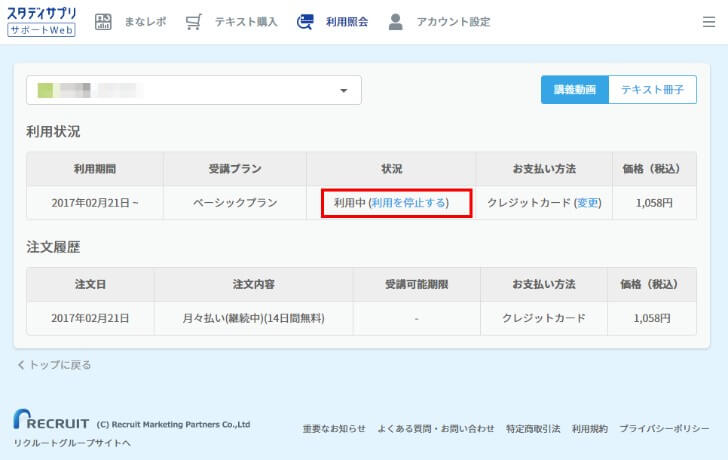The image size is (728, 460).
Task: Click the アカウント設定 person icon
Action: point(395,22)
